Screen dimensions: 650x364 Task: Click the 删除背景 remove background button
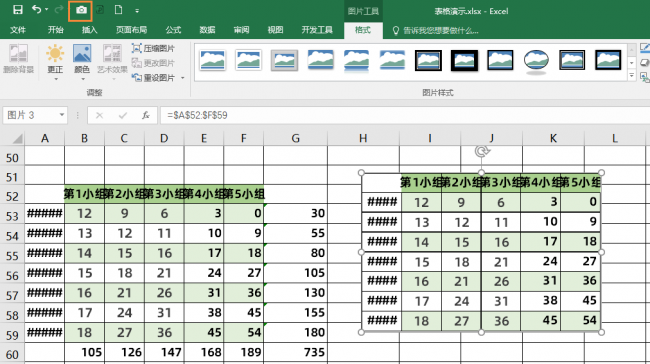[x=18, y=59]
